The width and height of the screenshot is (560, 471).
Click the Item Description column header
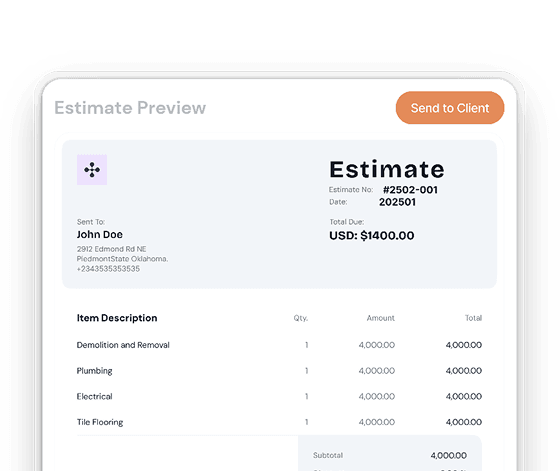[x=117, y=318]
